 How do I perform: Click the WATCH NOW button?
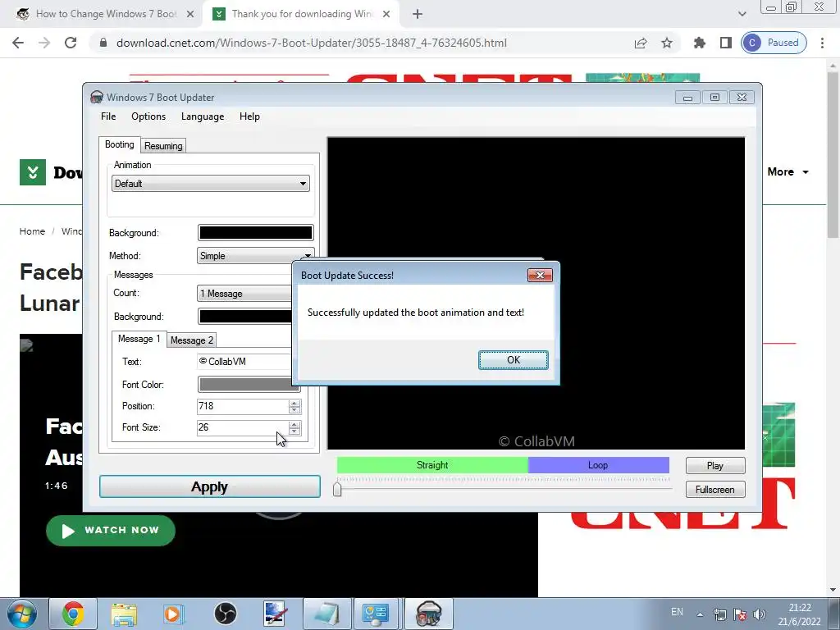pos(111,531)
